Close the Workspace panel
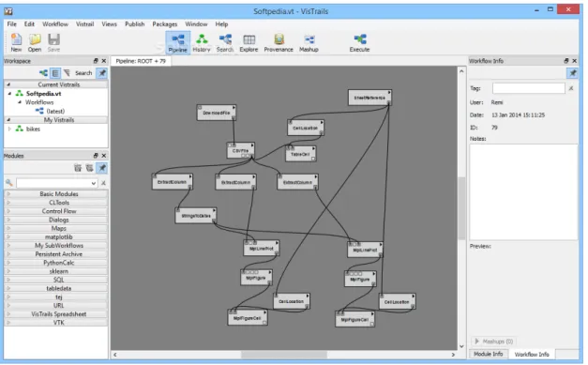 [x=104, y=61]
